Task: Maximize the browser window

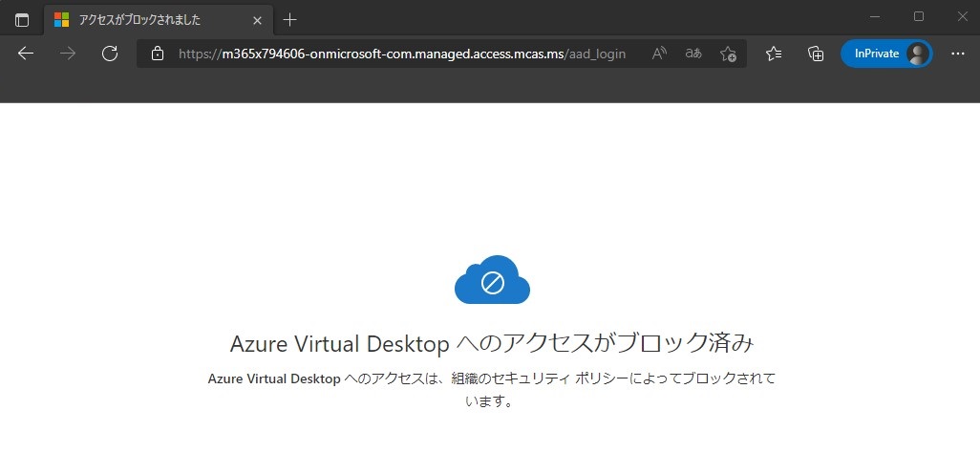Action: [x=919, y=16]
